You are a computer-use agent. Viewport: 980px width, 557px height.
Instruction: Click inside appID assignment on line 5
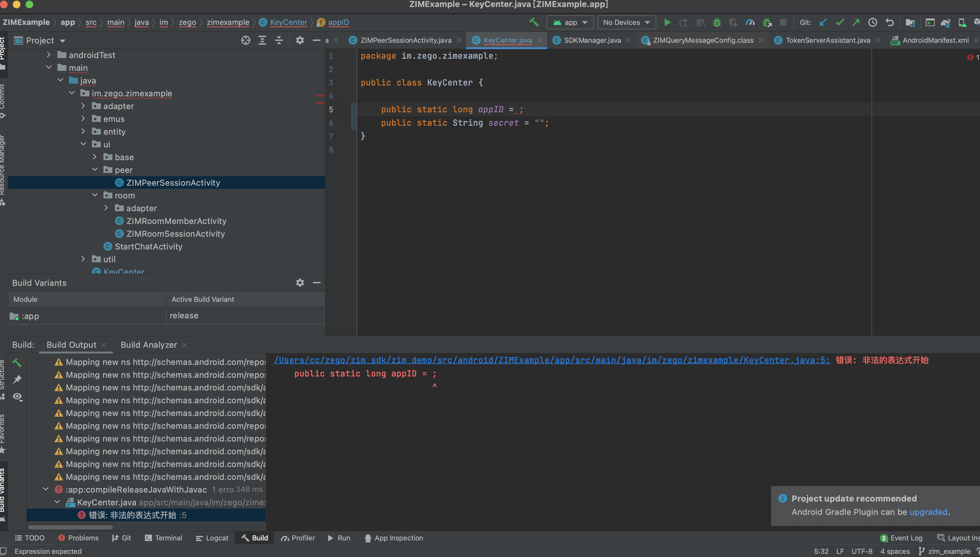(x=517, y=109)
